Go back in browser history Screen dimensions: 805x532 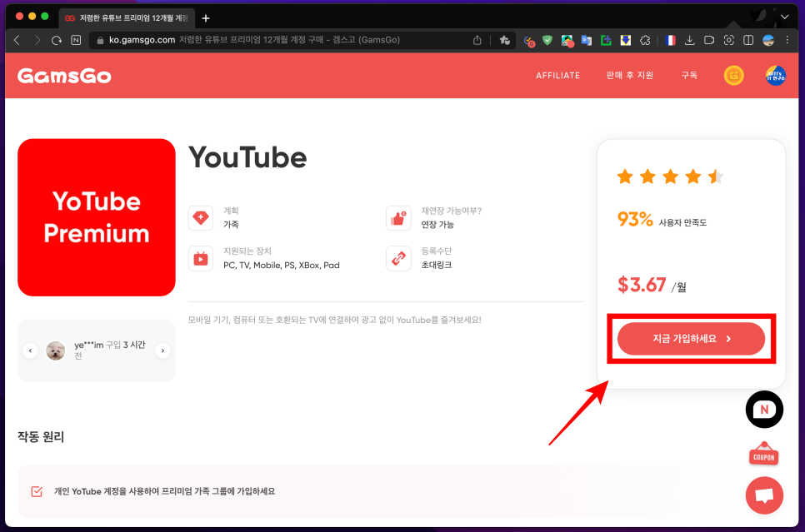pyautogui.click(x=17, y=40)
